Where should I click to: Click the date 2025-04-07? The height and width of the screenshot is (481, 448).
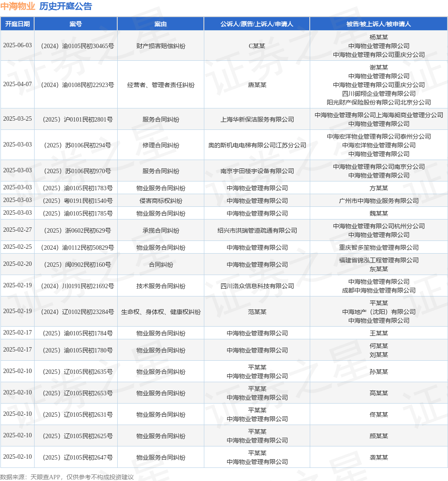click(17, 84)
